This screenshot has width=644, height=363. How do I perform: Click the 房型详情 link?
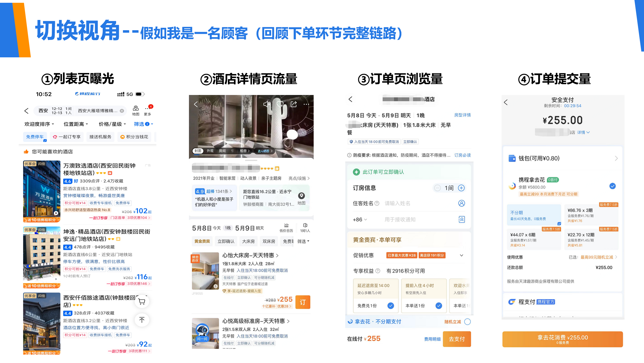462,115
